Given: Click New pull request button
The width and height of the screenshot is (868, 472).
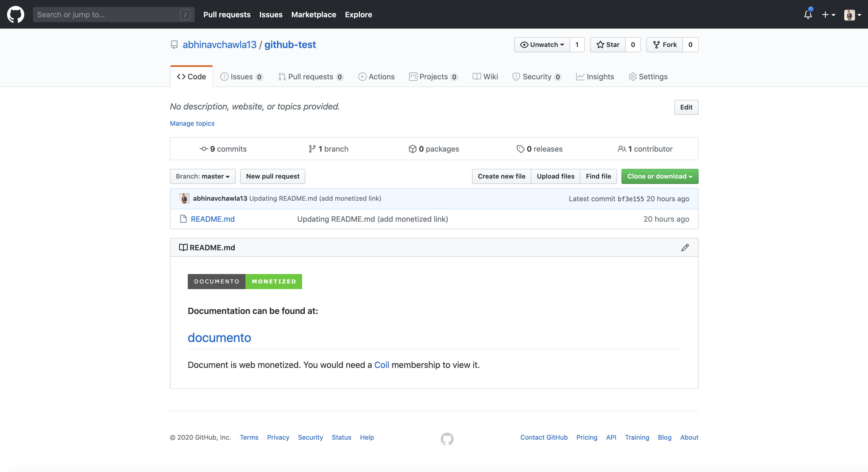Looking at the screenshot, I should tap(272, 176).
